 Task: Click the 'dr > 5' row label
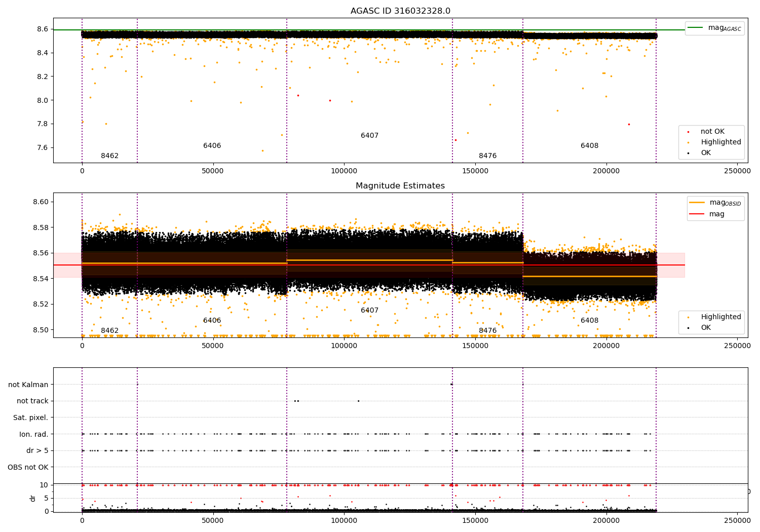37,450
